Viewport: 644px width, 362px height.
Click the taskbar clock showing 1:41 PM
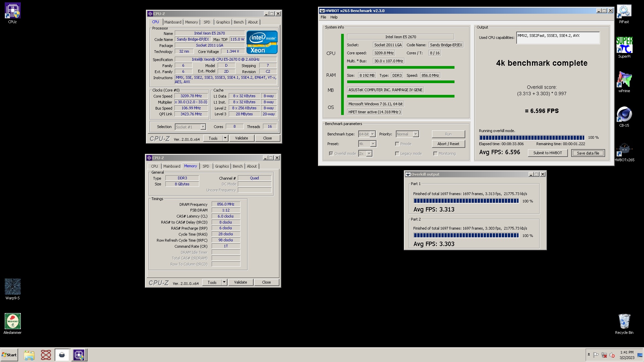tap(627, 355)
